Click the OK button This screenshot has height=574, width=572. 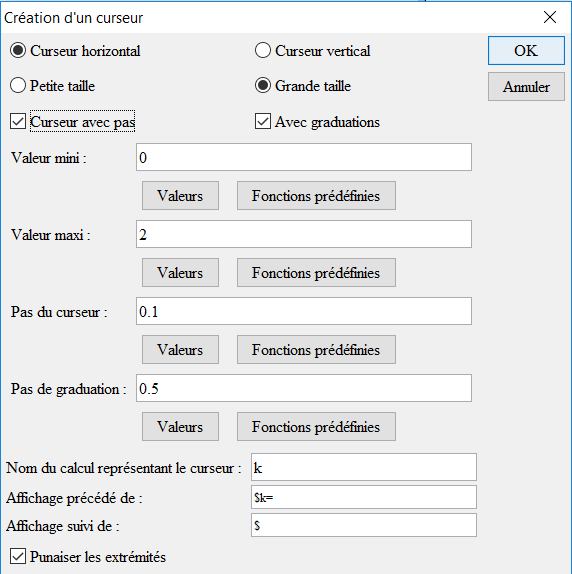526,51
